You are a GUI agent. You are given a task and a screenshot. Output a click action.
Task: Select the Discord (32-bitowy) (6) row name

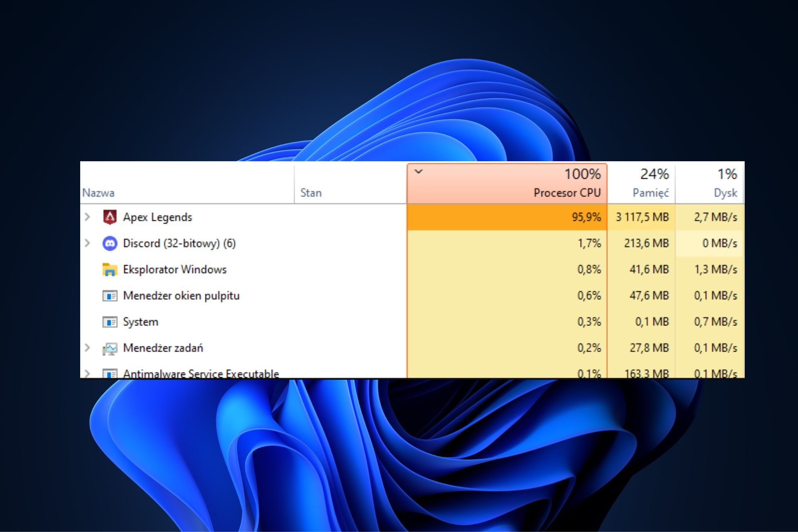180,243
